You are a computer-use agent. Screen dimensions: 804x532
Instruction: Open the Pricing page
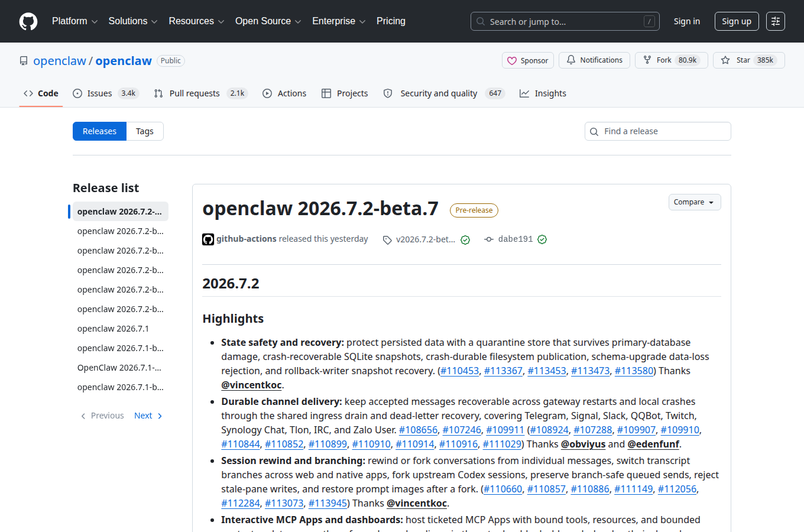391,21
